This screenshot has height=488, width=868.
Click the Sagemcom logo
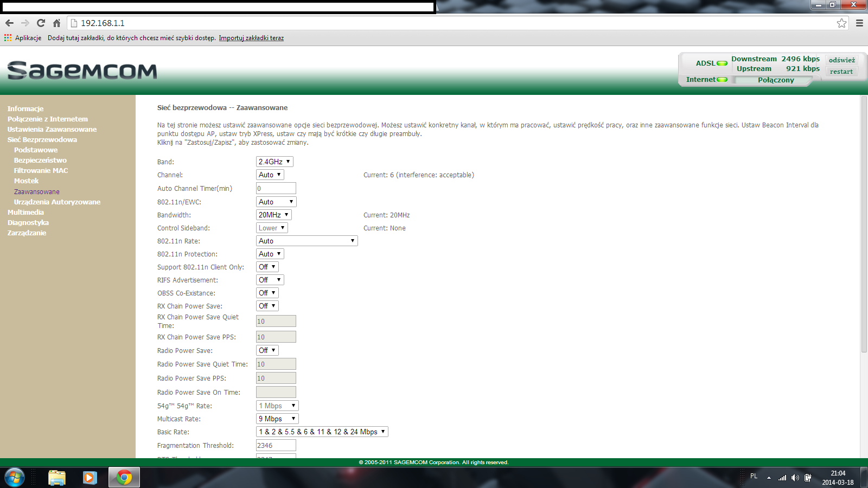pos(82,70)
